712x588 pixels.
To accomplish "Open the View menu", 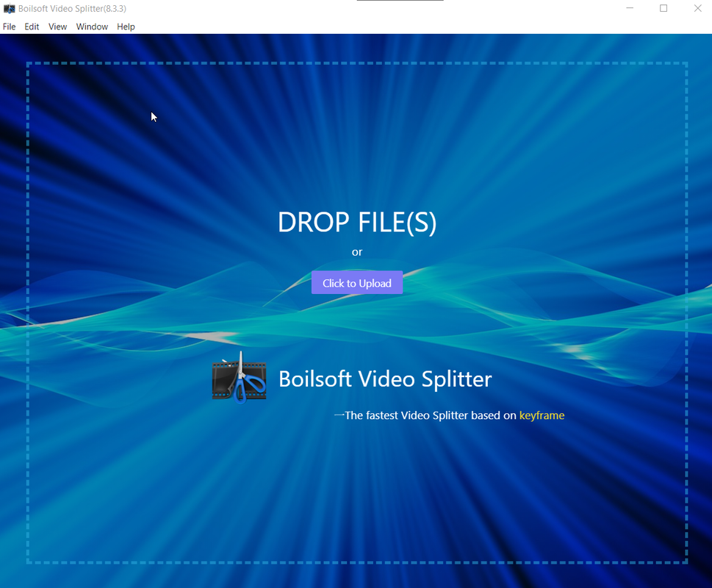I will coord(57,26).
